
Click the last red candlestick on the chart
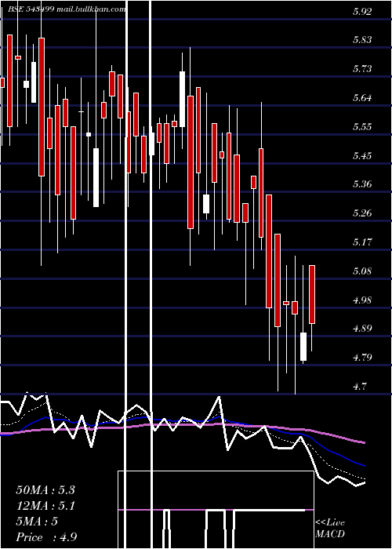tap(312, 294)
